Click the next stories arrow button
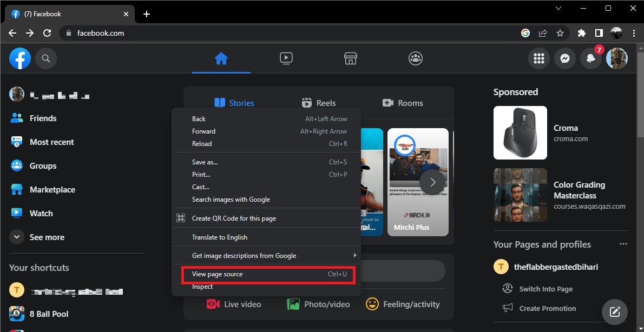Screen dimensions: 644x332 click(432, 182)
